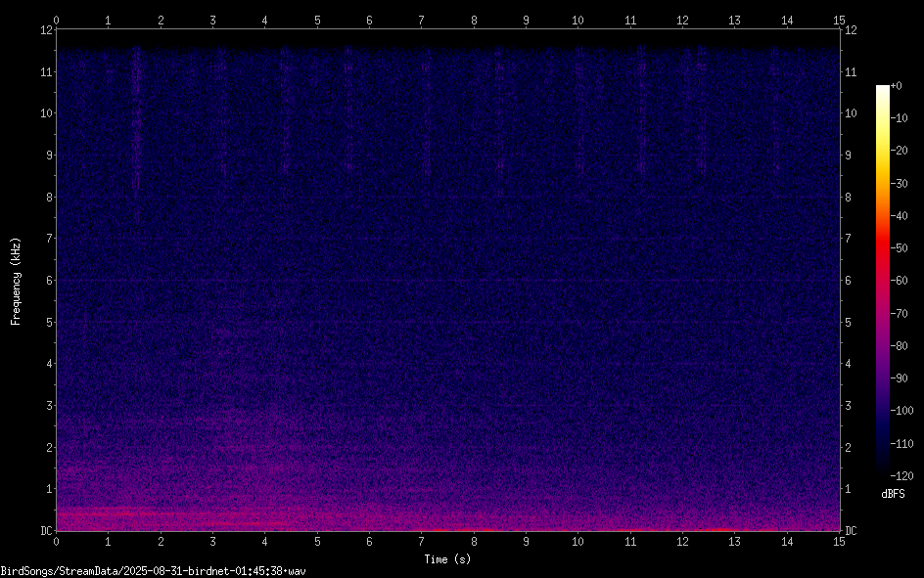
Task: Click the '12' tick on the left frequency axis
Action: coord(46,30)
